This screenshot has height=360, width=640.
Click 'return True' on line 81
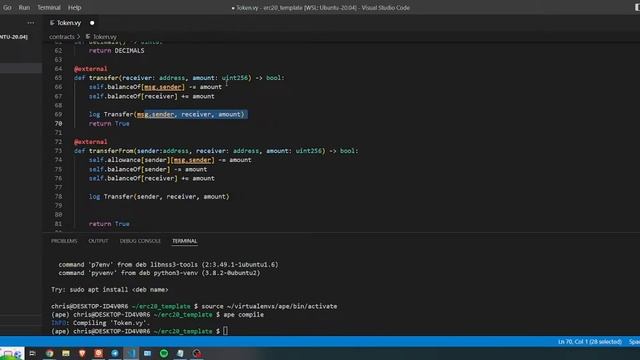click(x=109, y=224)
